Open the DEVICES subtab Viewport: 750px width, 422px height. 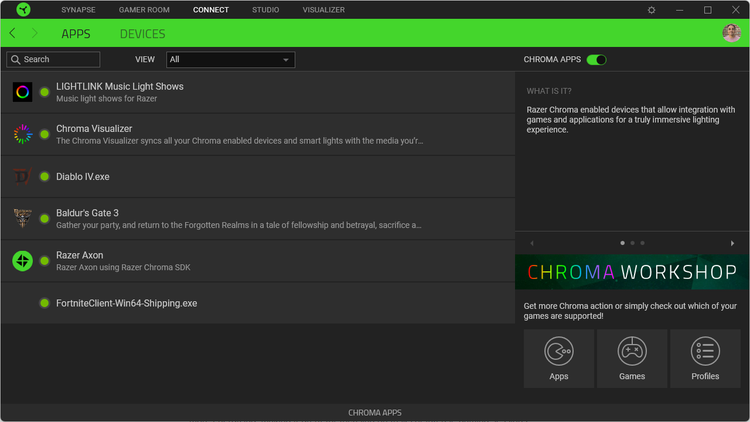143,33
